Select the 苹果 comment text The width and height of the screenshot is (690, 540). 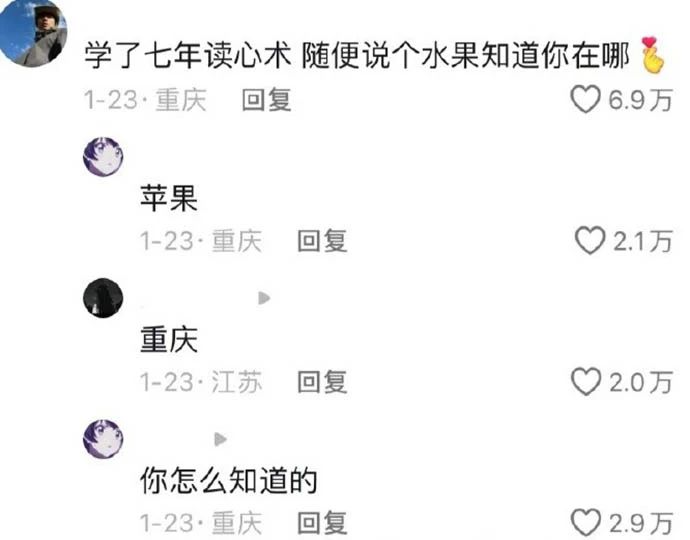click(169, 198)
